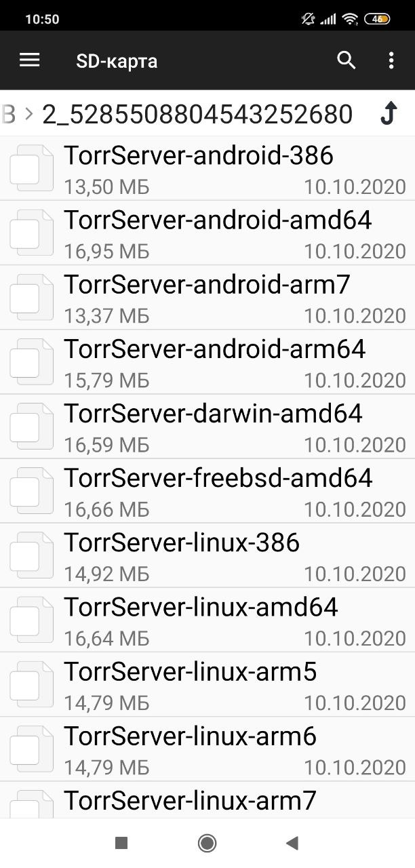Expand parent path via breadcrumb chevron

28,114
